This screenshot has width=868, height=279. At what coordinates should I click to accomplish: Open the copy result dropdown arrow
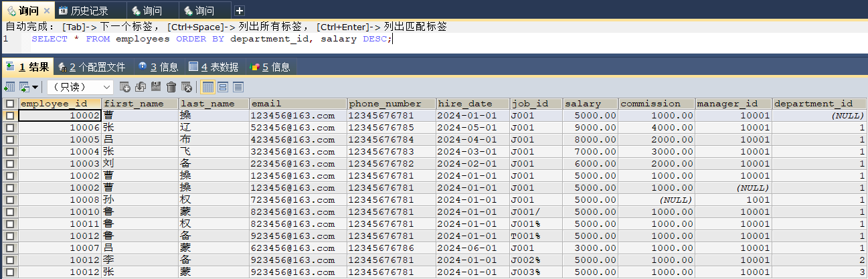35,87
